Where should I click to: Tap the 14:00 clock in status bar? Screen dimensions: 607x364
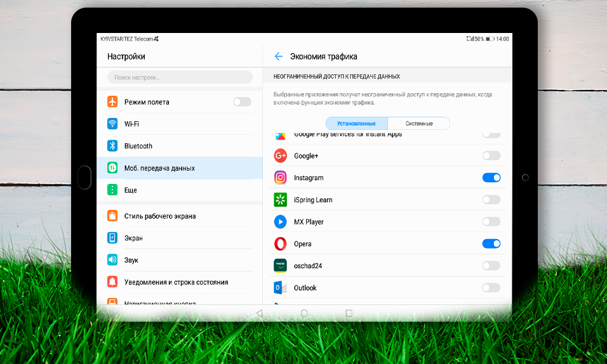pyautogui.click(x=502, y=39)
